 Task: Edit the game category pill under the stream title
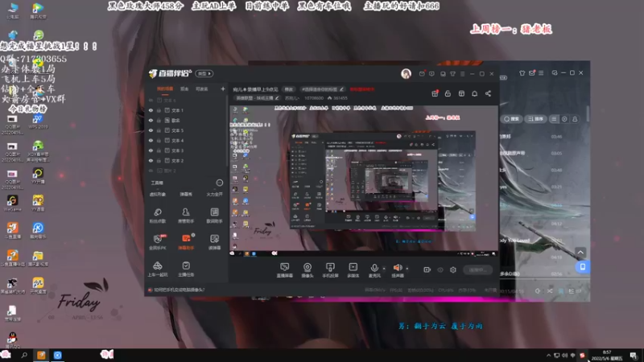(x=258, y=98)
